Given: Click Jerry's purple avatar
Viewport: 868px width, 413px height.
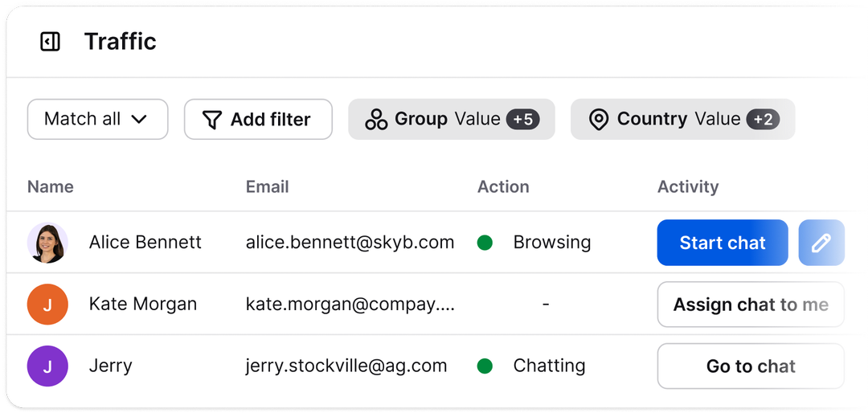Looking at the screenshot, I should (47, 366).
